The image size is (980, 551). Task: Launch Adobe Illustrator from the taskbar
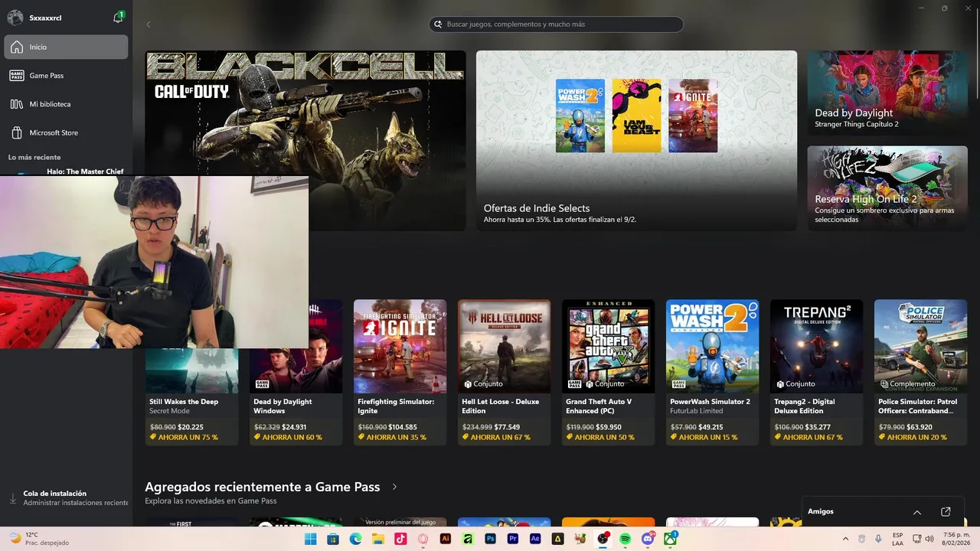click(x=446, y=539)
